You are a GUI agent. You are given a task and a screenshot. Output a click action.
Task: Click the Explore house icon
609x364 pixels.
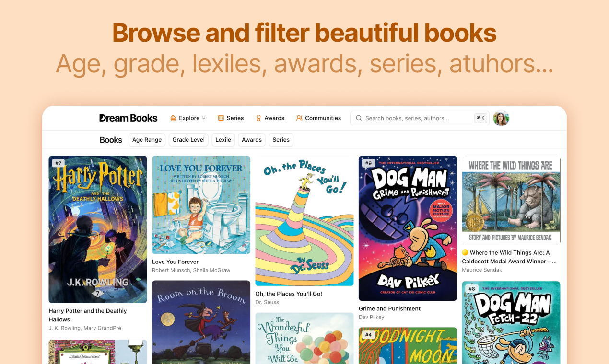(x=174, y=118)
